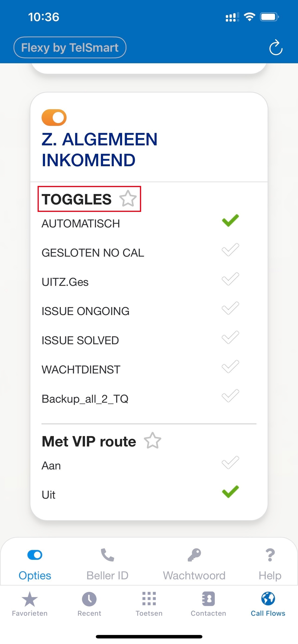Image resolution: width=298 pixels, height=644 pixels.
Task: Turn VIP route Aan
Action: click(230, 463)
